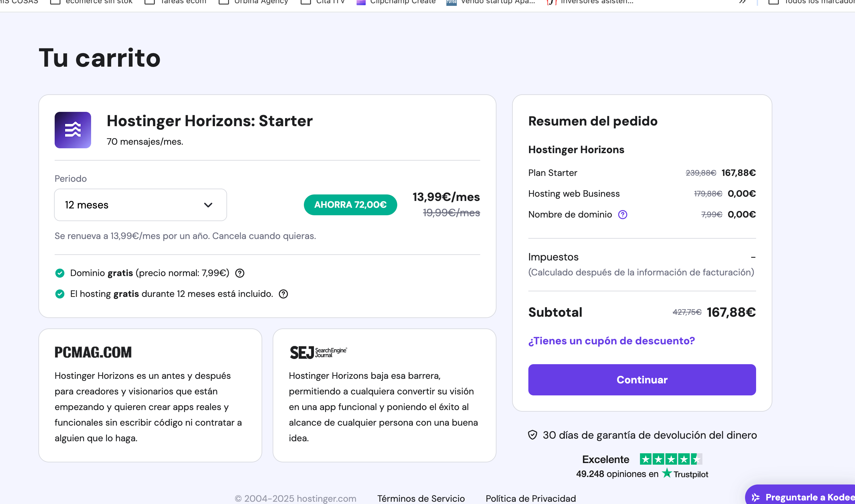Image resolution: width=855 pixels, height=504 pixels.
Task: Click the PCMAG.COM logo
Action: [93, 352]
